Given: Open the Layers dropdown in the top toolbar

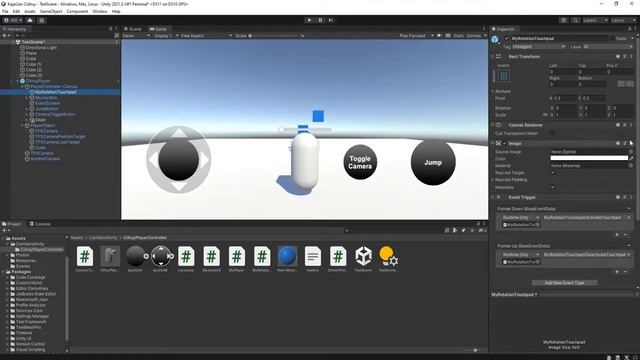Looking at the screenshot, I should click(x=595, y=20).
